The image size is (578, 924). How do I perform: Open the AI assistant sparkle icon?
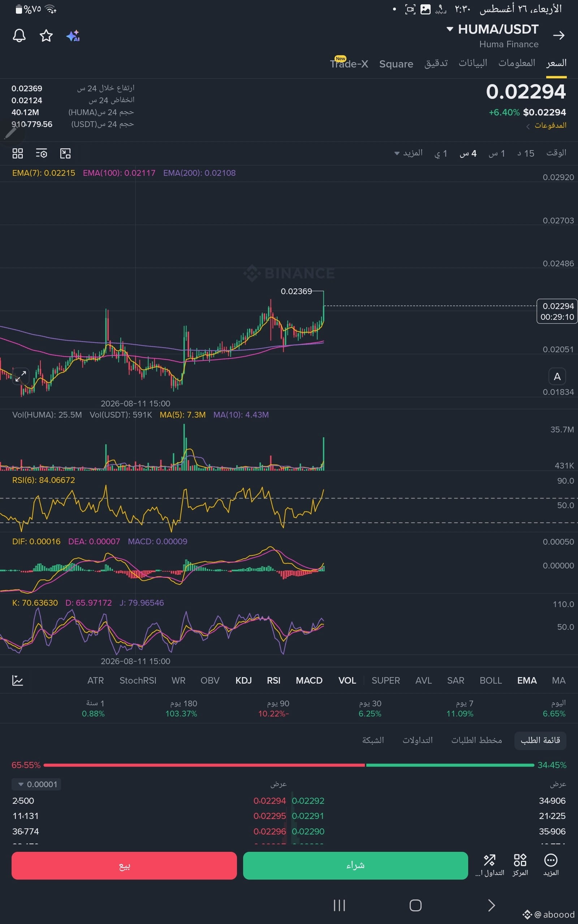(73, 36)
